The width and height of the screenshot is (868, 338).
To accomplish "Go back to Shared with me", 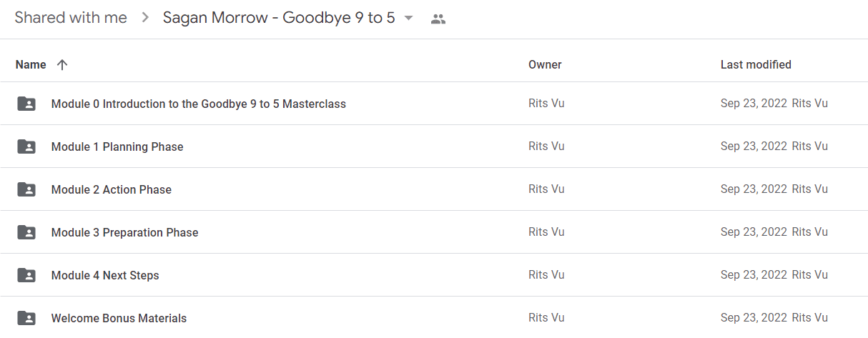I will pos(71,18).
